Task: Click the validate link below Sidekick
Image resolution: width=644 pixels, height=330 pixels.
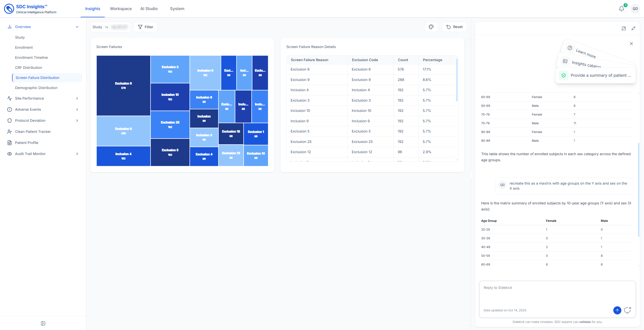Action: [x=585, y=322]
